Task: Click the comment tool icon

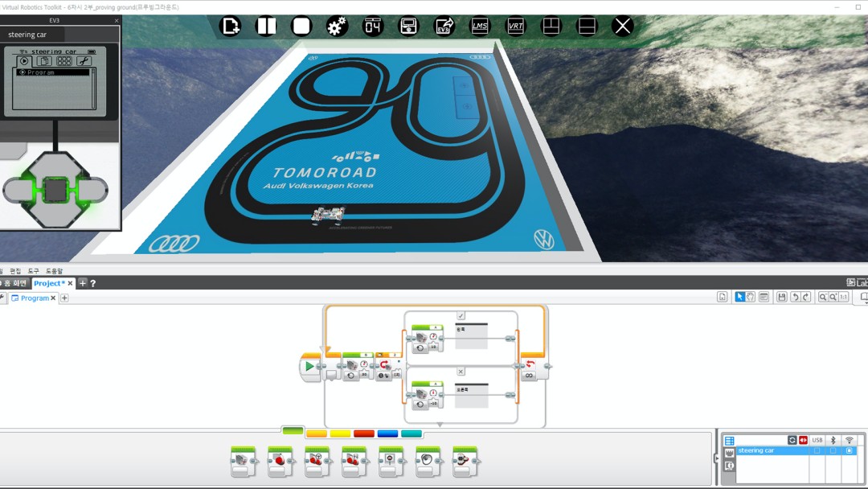Action: 764,297
